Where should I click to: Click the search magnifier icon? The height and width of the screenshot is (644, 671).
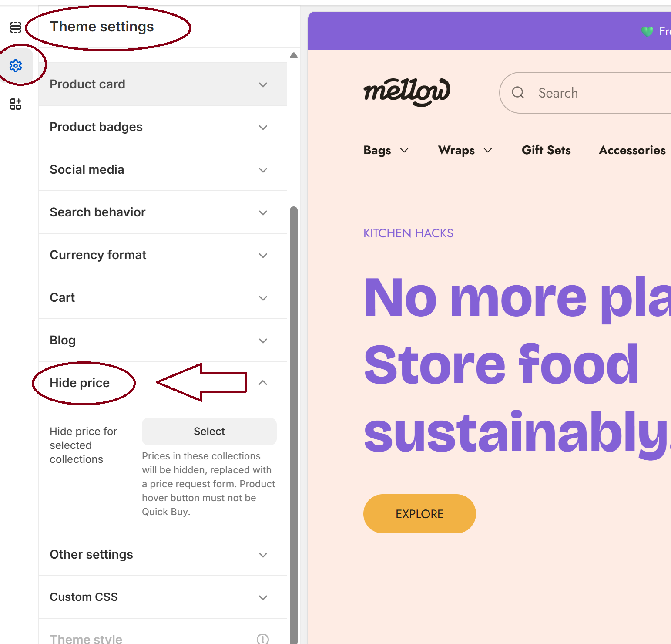[x=518, y=93]
